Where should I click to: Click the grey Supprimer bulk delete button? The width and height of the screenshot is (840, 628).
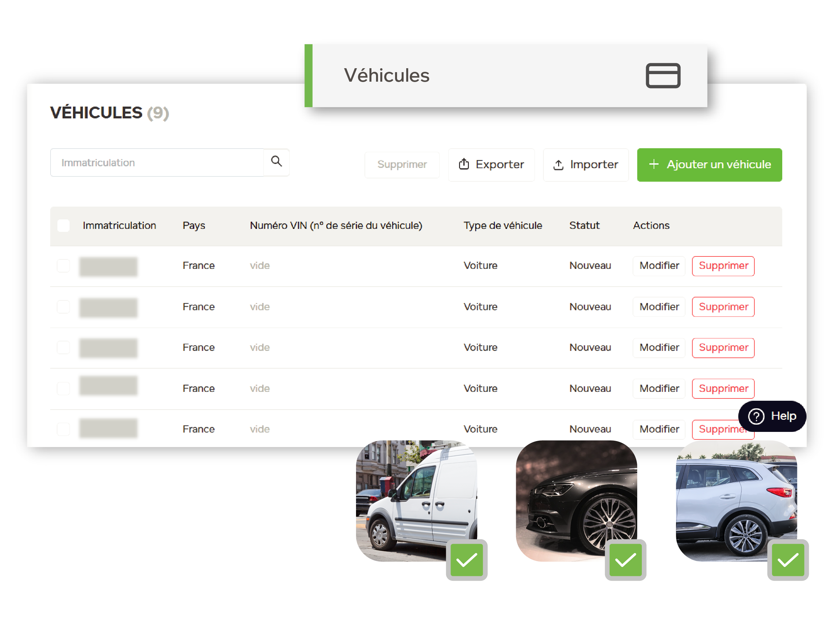tap(402, 164)
